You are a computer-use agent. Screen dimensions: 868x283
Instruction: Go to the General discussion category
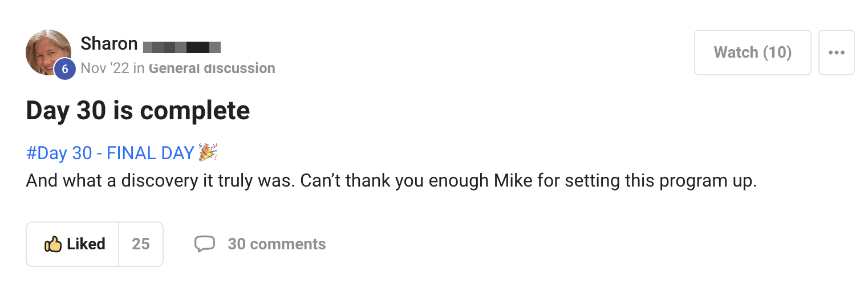[x=212, y=68]
